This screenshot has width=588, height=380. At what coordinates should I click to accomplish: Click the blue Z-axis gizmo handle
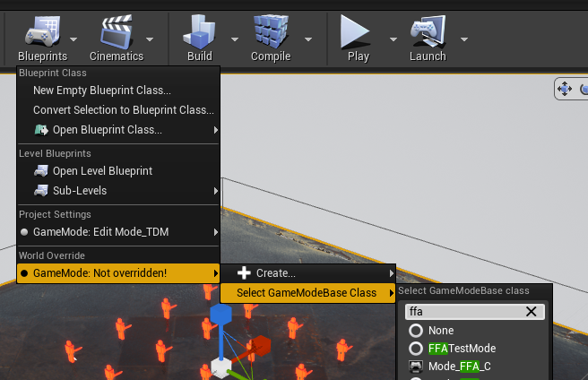(220, 316)
